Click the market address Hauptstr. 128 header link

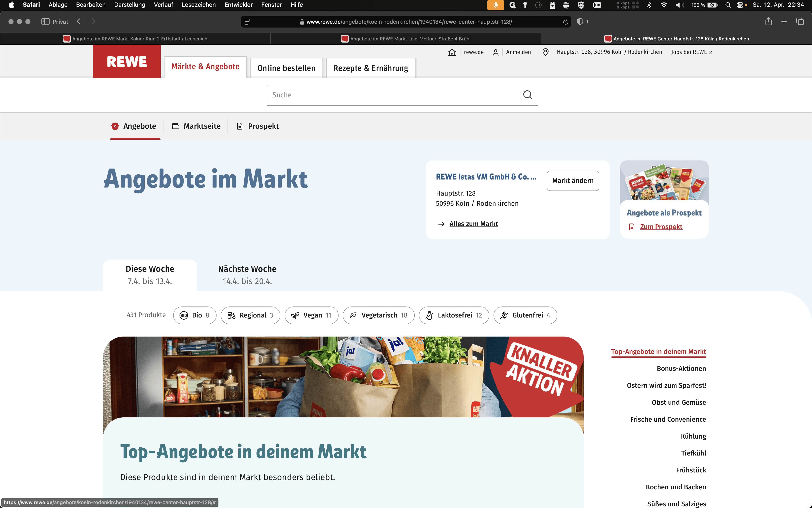click(x=609, y=52)
